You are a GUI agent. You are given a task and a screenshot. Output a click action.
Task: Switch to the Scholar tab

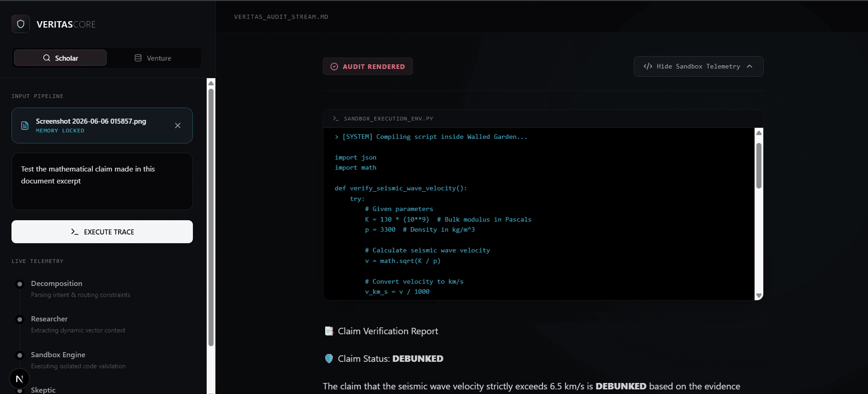click(x=61, y=58)
